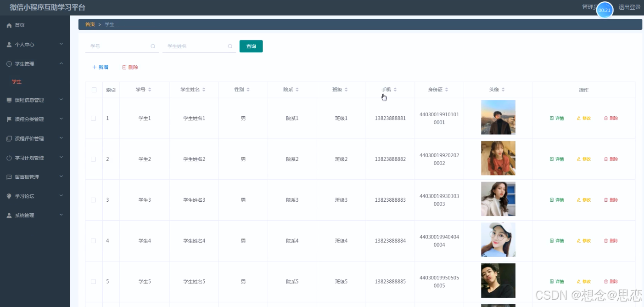Image resolution: width=644 pixels, height=307 pixels.
Task: Expand the 学习论坛 chevron
Action: point(61,196)
